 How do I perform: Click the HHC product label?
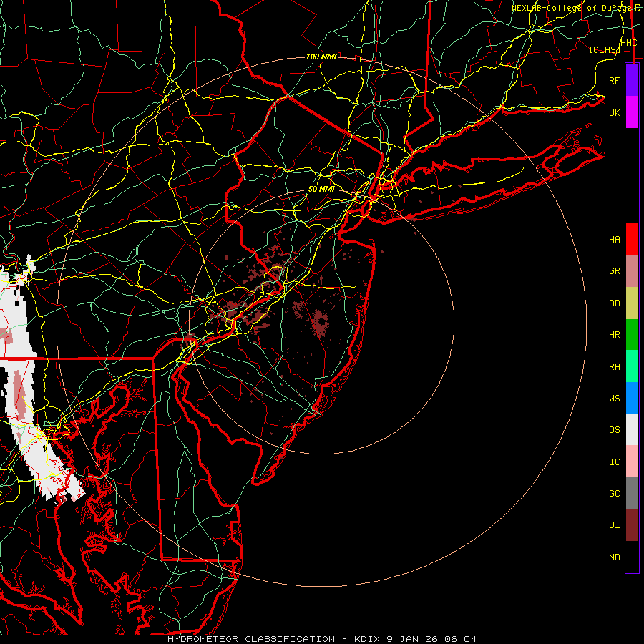click(x=629, y=43)
